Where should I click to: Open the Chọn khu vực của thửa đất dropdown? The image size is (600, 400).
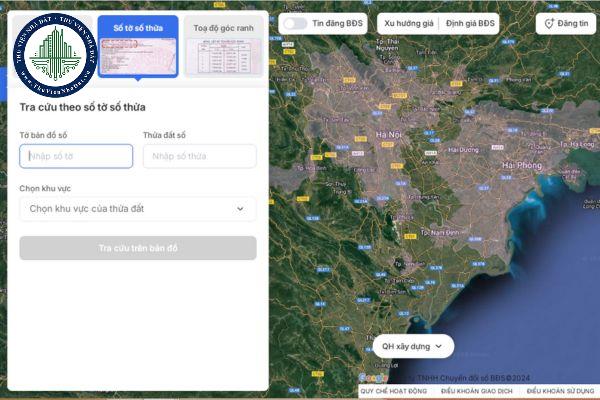point(138,209)
